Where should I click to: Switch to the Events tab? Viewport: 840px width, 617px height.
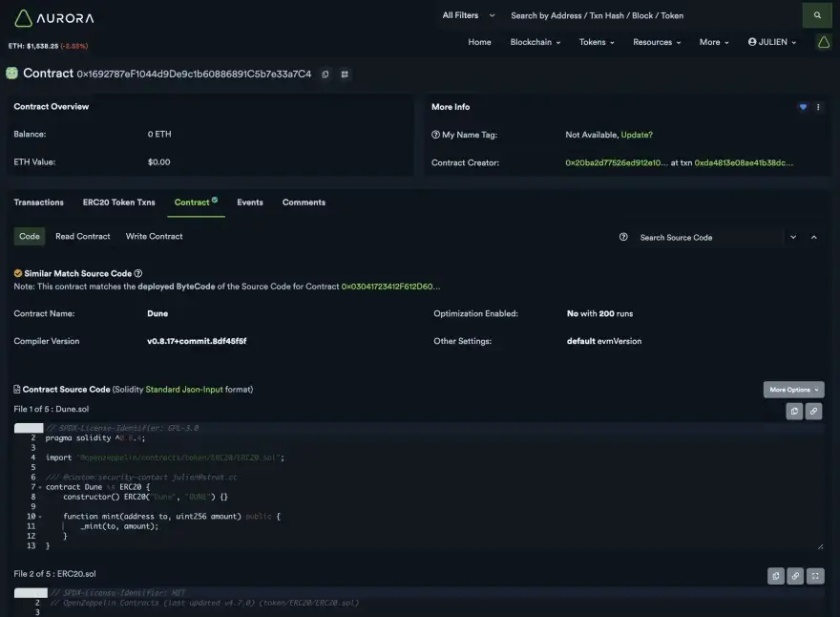250,202
